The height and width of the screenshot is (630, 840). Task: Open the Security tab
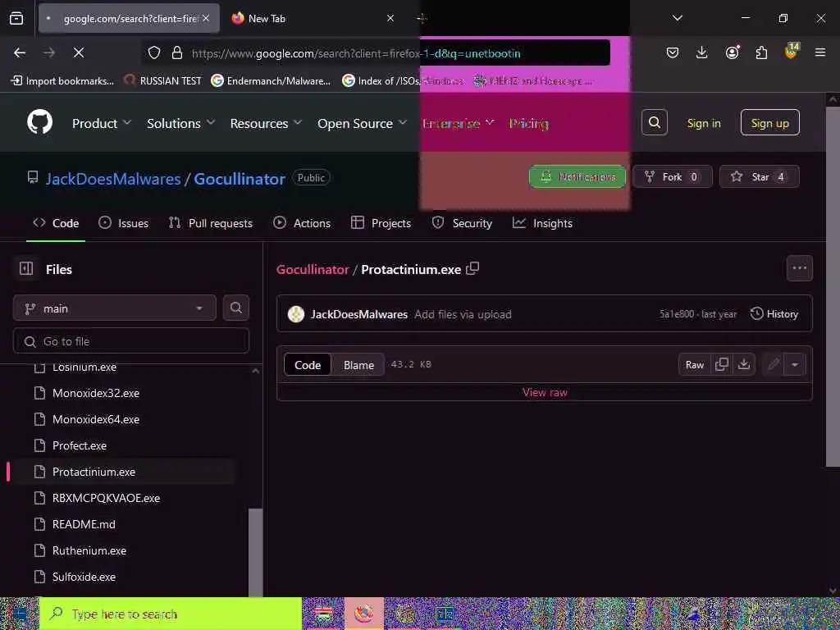462,223
